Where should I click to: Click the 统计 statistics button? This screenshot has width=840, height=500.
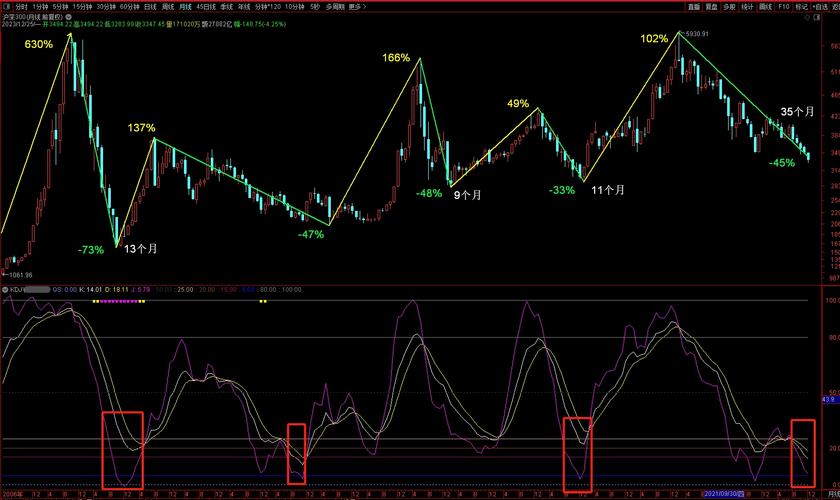coord(747,6)
